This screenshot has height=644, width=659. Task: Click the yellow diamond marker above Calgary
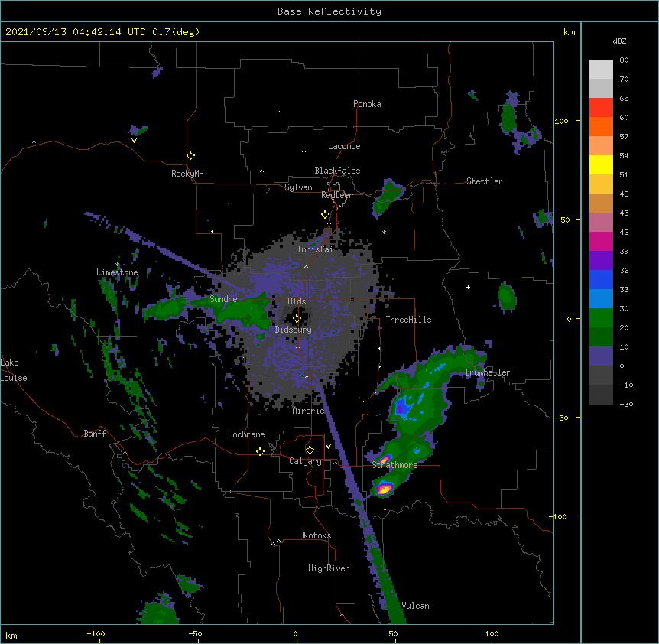pos(310,450)
